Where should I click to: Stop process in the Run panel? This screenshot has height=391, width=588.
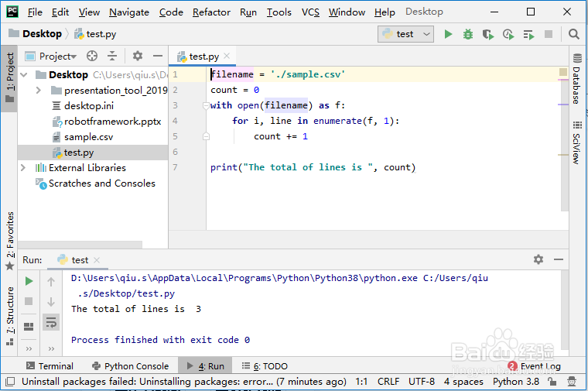click(x=29, y=301)
